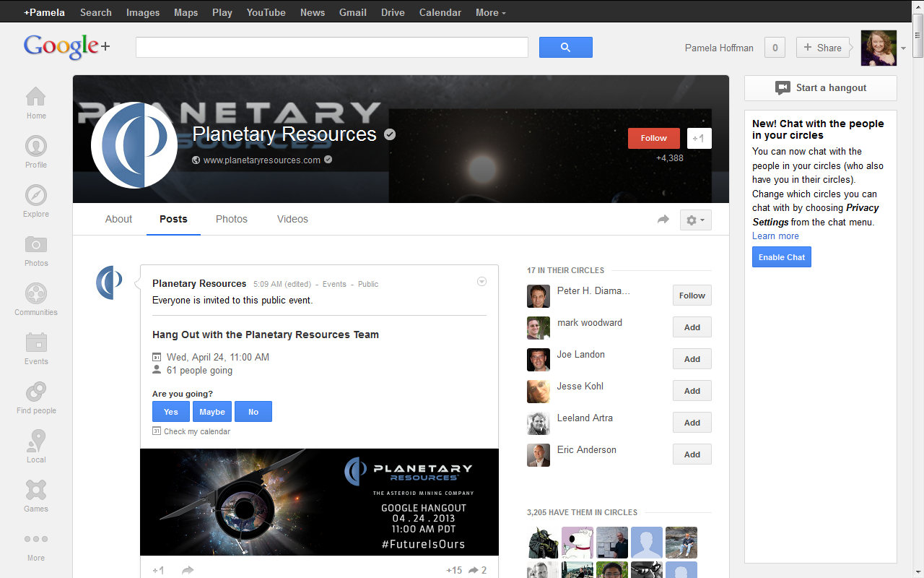Click the share arrow beside page settings gear
Viewport: 924px width, 578px height.
tap(663, 220)
